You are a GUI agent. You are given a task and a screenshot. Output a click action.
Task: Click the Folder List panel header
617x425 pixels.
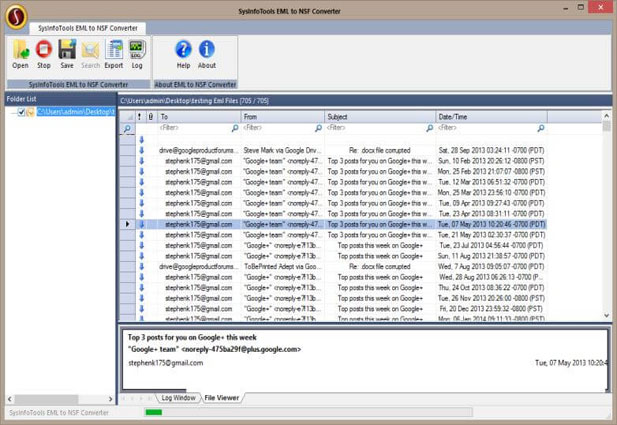[x=60, y=99]
